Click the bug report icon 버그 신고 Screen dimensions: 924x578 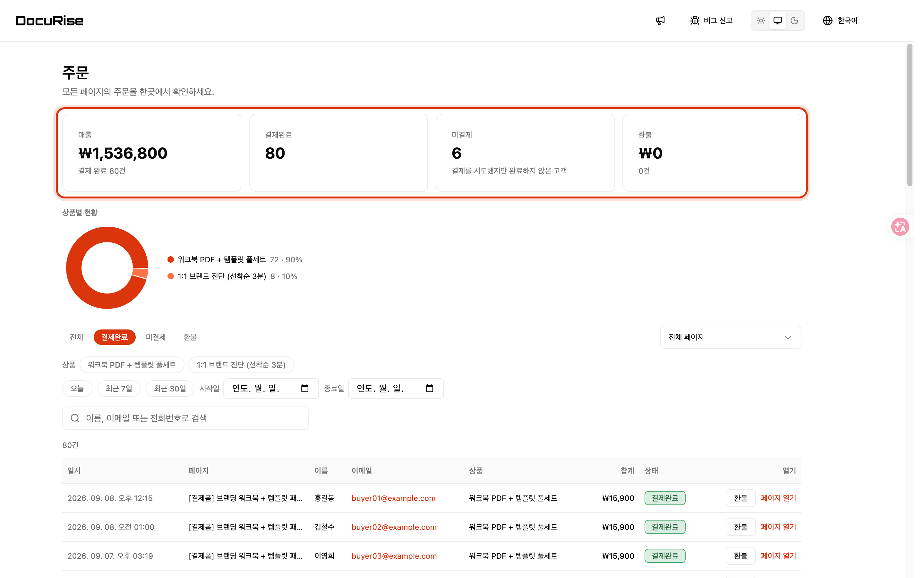(x=711, y=21)
